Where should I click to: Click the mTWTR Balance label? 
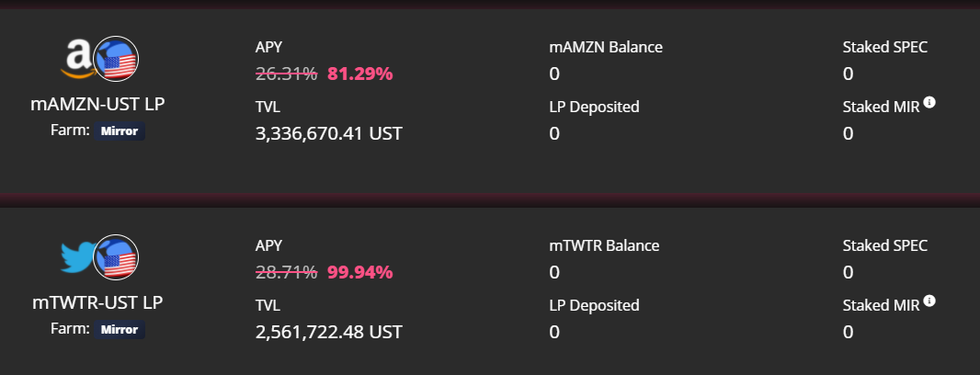click(604, 245)
